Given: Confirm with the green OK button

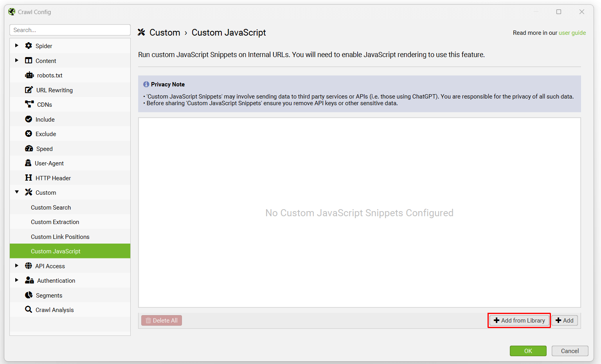Looking at the screenshot, I should (528, 351).
